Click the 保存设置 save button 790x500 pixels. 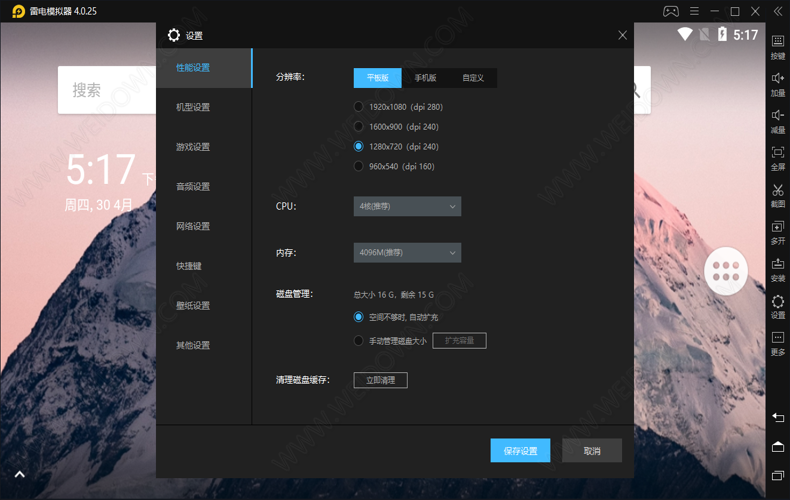520,451
